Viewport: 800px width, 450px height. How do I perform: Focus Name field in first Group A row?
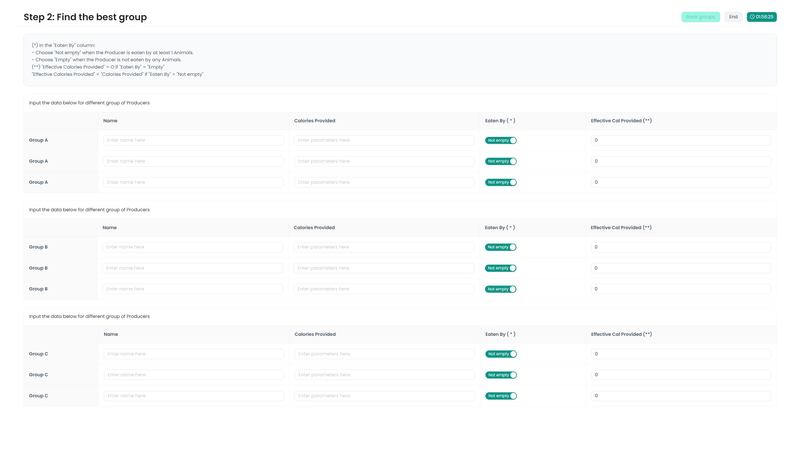193,140
